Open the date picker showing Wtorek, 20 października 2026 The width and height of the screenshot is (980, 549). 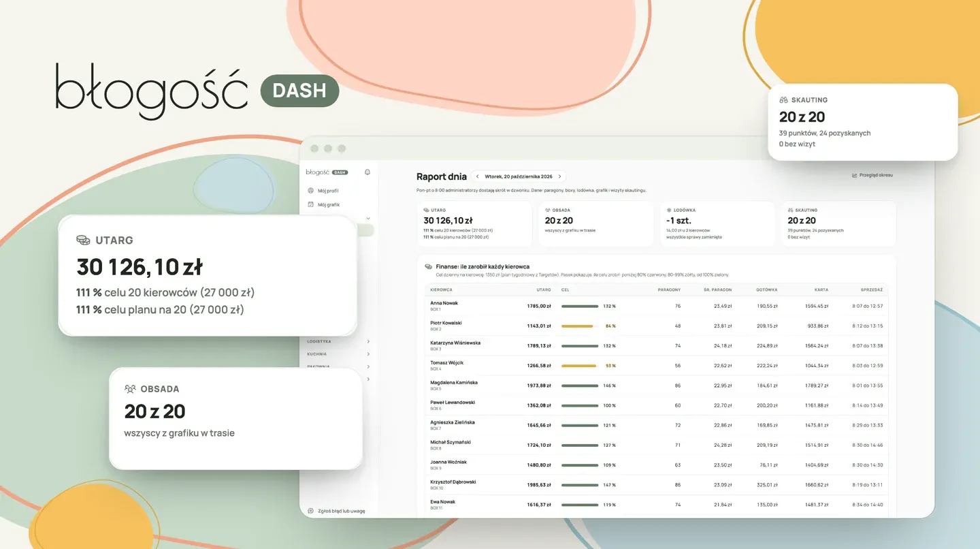519,176
